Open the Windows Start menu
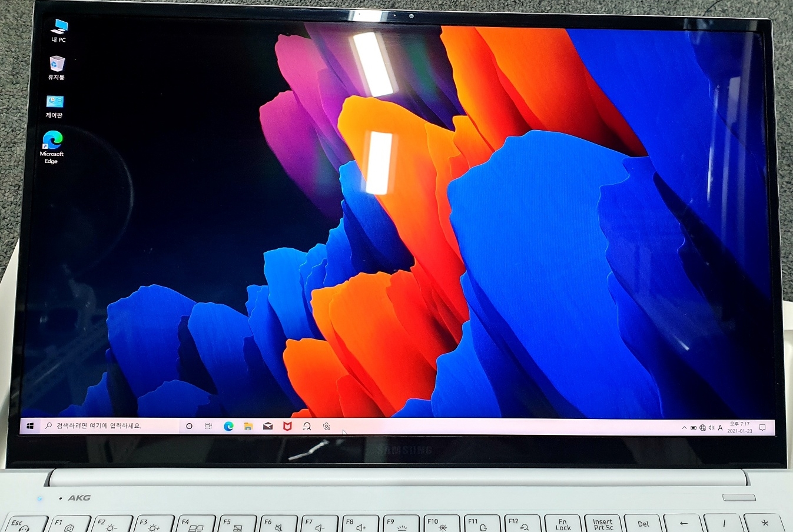This screenshot has height=532, width=793. pyautogui.click(x=30, y=425)
